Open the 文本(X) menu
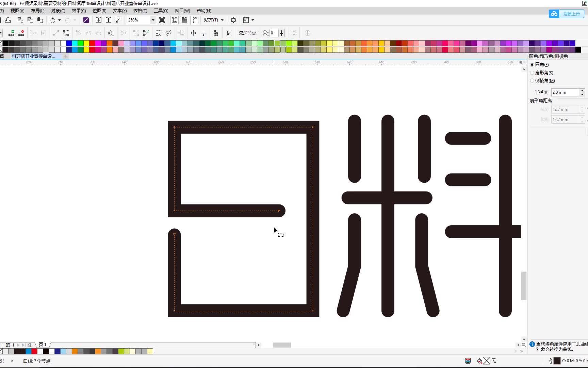This screenshot has width=588, height=368. coord(120,11)
